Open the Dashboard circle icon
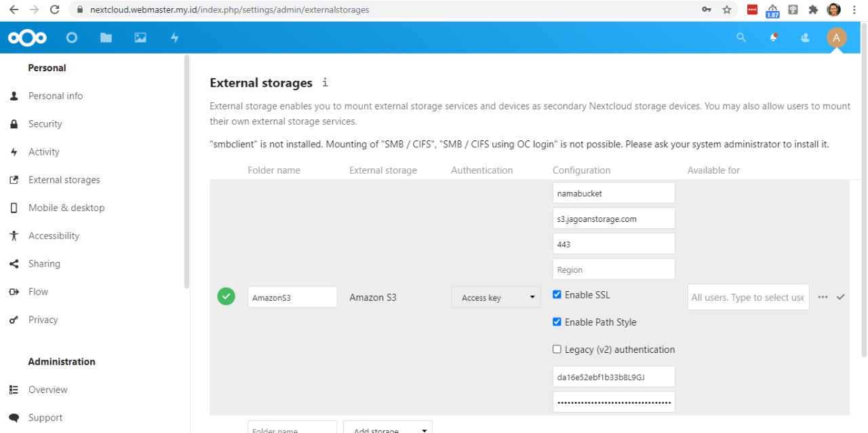Viewport: 868px width, 433px height. (x=72, y=38)
